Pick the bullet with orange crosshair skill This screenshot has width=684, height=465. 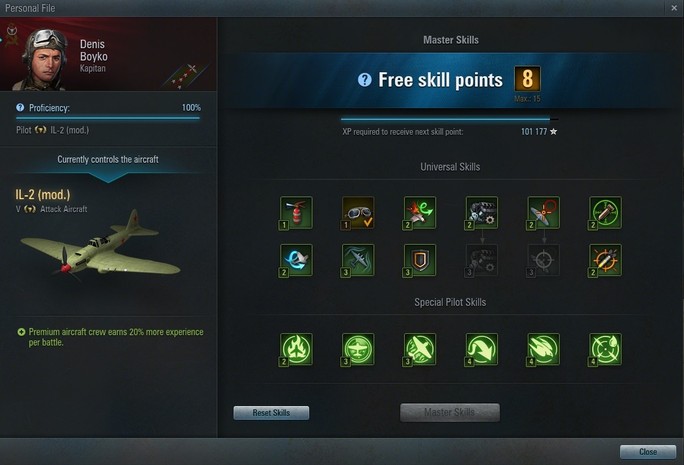[x=605, y=260]
